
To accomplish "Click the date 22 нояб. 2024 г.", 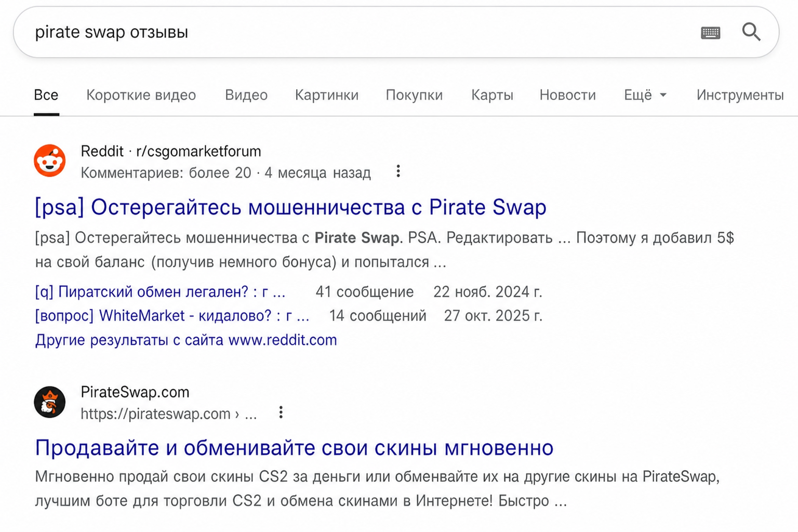I will (x=488, y=292).
